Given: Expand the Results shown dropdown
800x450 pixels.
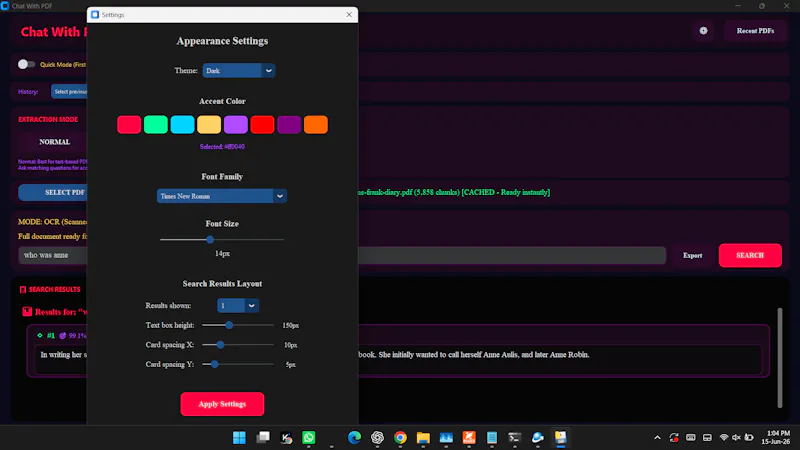Looking at the screenshot, I should (238, 306).
